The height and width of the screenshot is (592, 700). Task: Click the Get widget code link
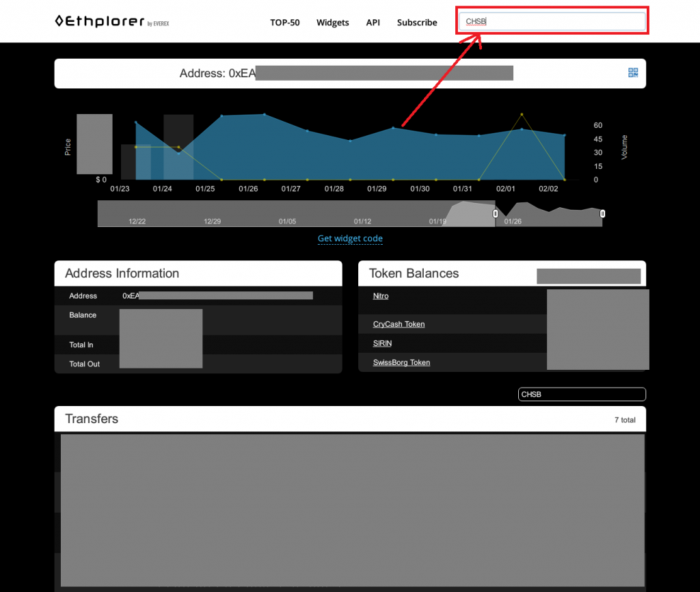350,239
